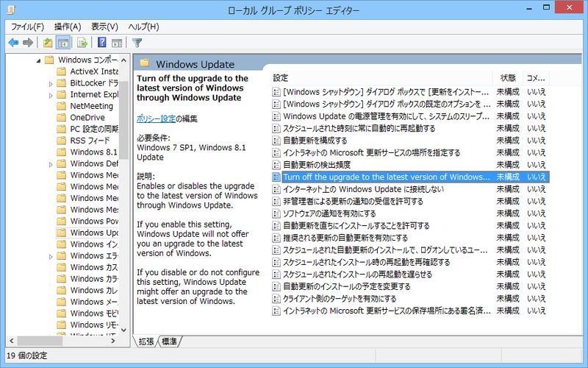Open the 操作(A) menu

[68, 26]
